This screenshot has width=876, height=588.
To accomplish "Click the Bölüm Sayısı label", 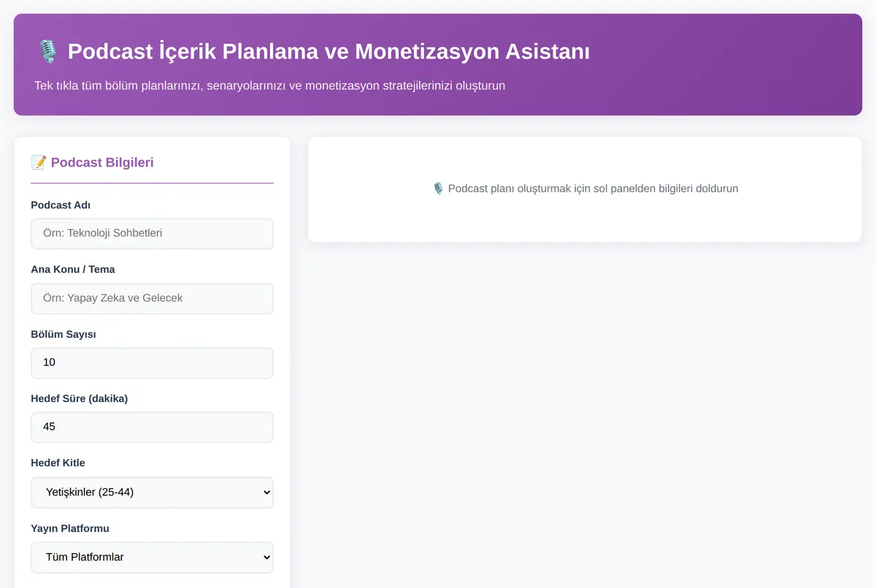I will pos(64,334).
